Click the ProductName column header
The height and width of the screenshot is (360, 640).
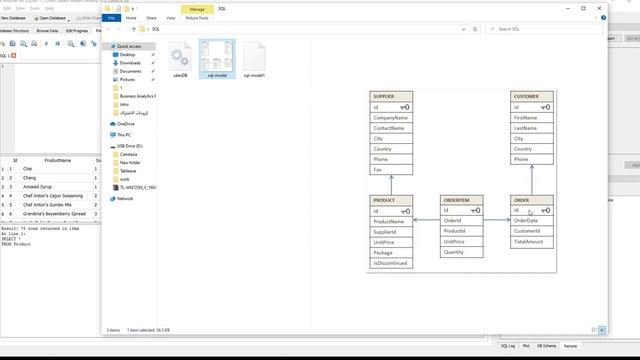pyautogui.click(x=58, y=160)
